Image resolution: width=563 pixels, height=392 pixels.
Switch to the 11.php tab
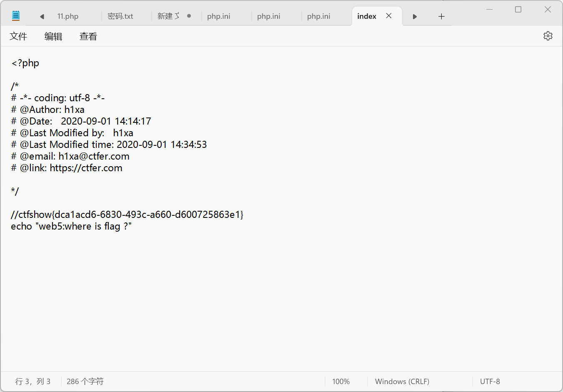pyautogui.click(x=68, y=16)
